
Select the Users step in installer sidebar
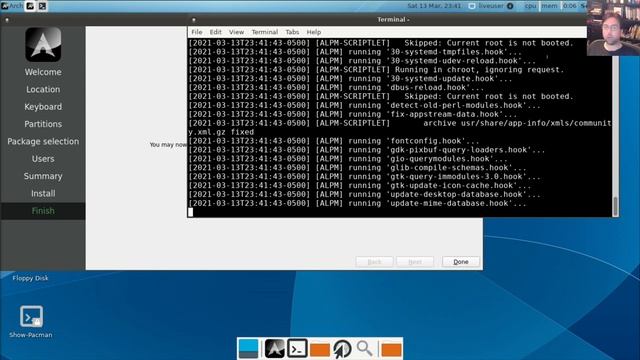tap(43, 159)
